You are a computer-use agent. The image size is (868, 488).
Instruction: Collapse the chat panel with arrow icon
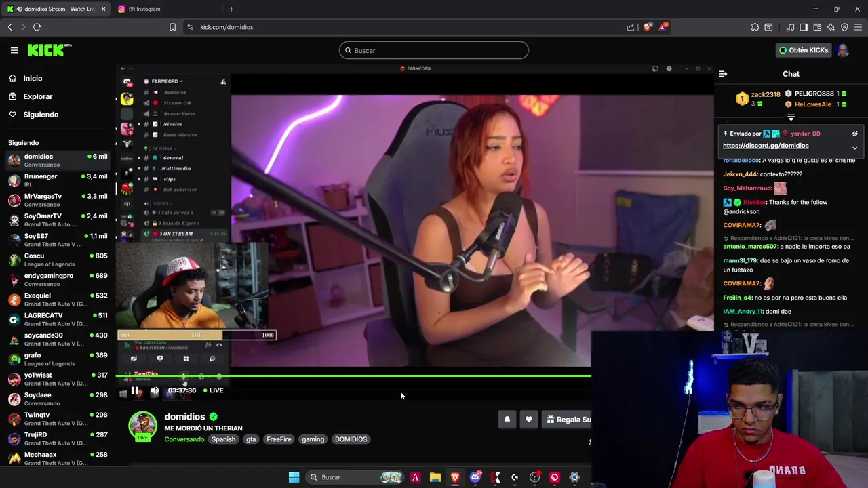pyautogui.click(x=723, y=74)
